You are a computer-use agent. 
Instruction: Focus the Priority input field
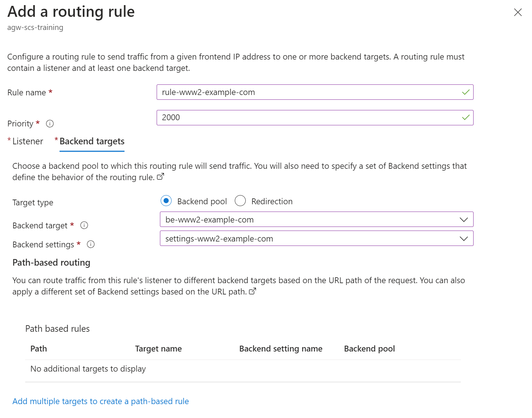pyautogui.click(x=315, y=118)
